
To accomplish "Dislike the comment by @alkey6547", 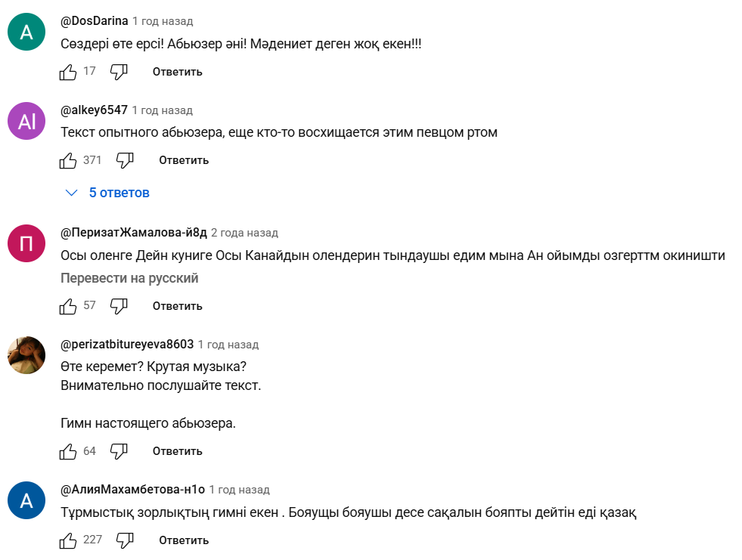I will point(125,160).
